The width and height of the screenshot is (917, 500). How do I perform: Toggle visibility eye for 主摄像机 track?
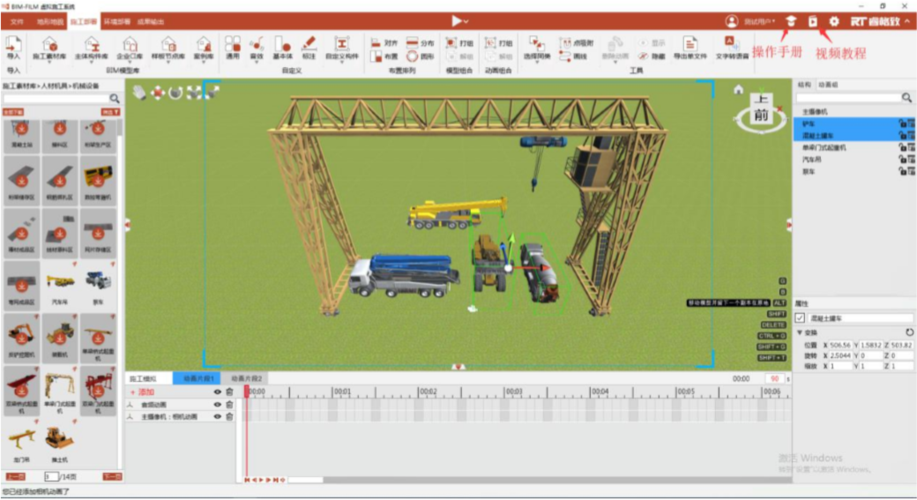(218, 416)
